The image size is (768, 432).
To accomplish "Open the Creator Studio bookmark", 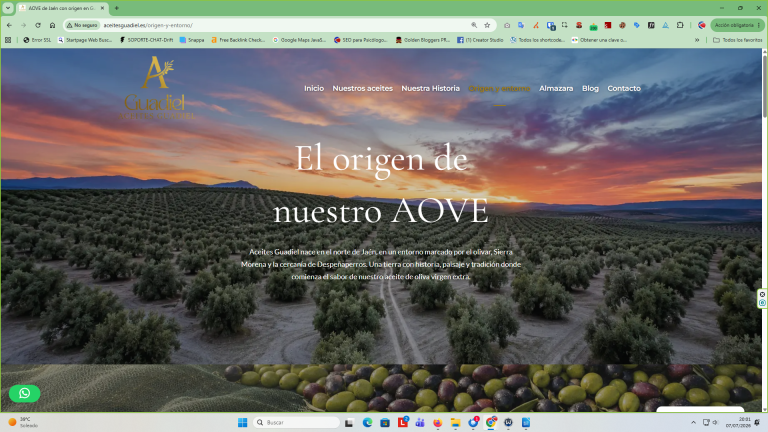I will [x=480, y=40].
